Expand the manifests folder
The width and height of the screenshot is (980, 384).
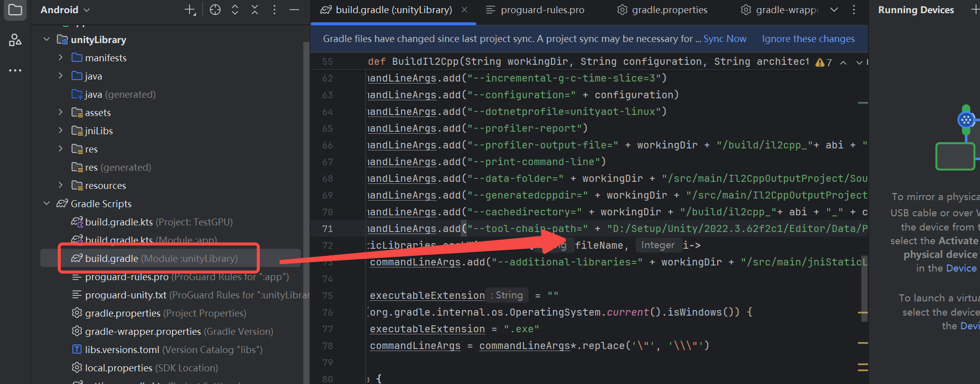[61, 57]
